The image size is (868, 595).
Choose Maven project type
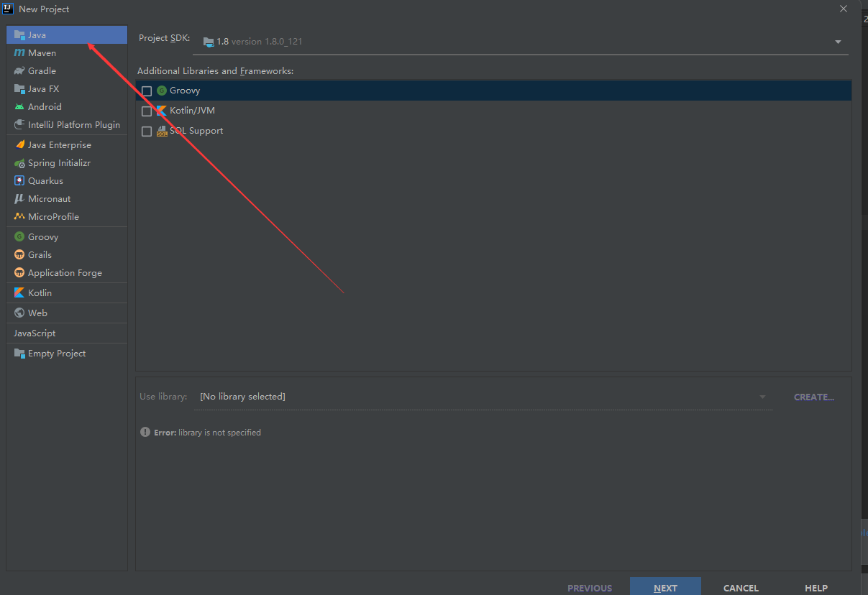(x=67, y=52)
